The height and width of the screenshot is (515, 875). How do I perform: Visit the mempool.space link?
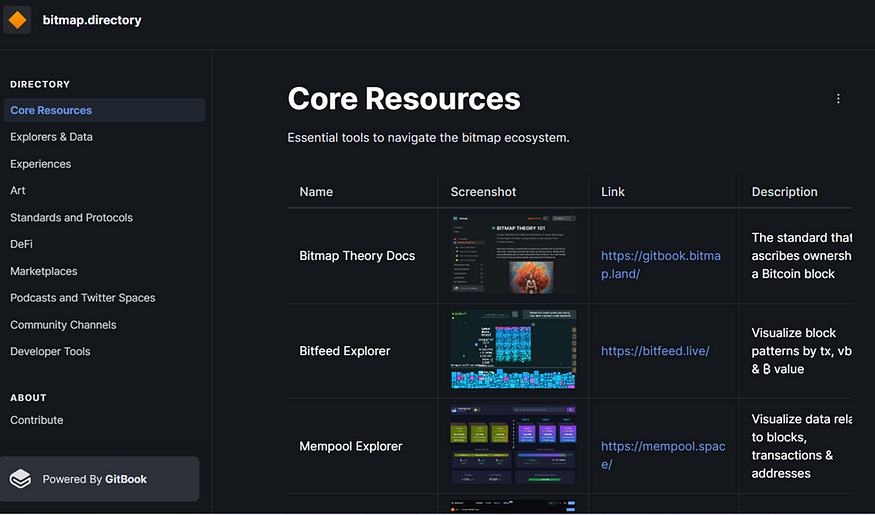coord(663,455)
